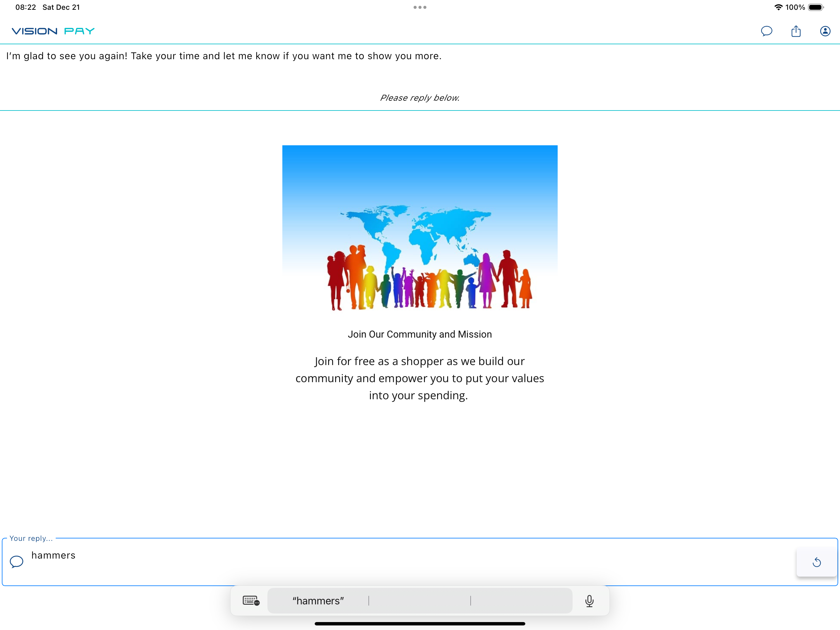Image resolution: width=840 pixels, height=630 pixels.
Task: Open the chat bubble icon in header
Action: (x=766, y=31)
